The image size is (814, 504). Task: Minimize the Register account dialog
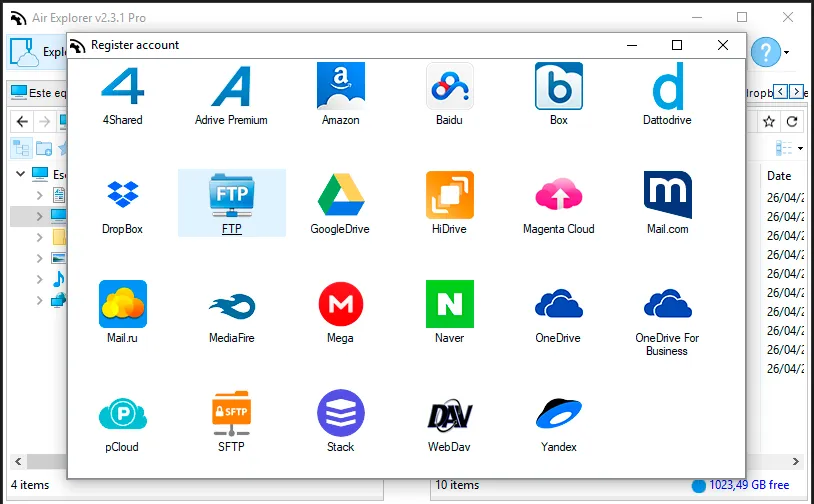(632, 45)
